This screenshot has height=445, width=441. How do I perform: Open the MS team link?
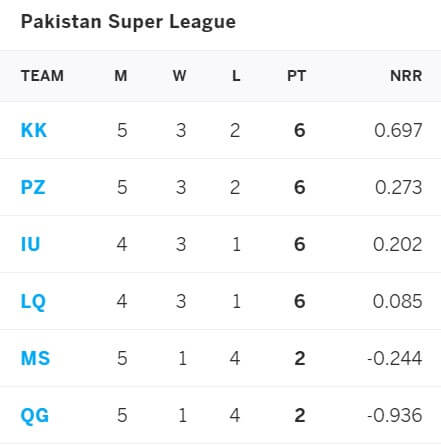pos(35,358)
